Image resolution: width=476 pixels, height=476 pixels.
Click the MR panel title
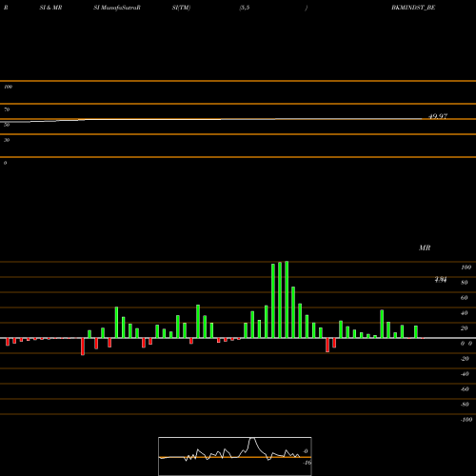pos(425,248)
